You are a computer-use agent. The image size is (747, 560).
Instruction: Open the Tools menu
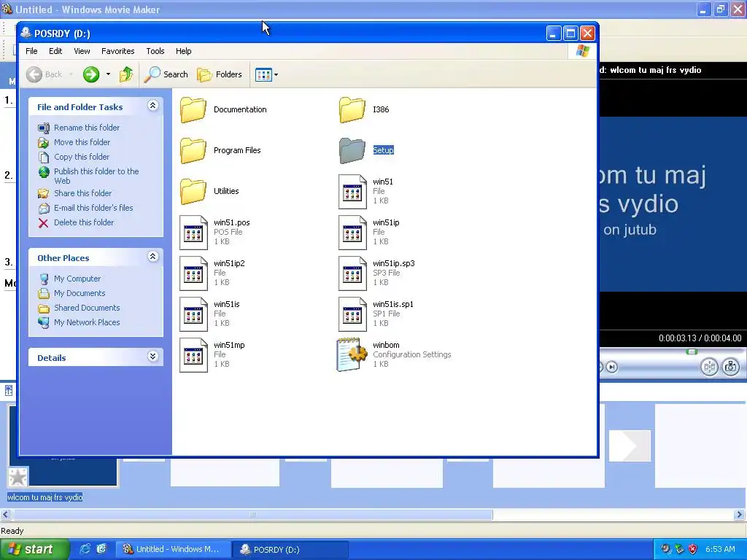pyautogui.click(x=155, y=51)
